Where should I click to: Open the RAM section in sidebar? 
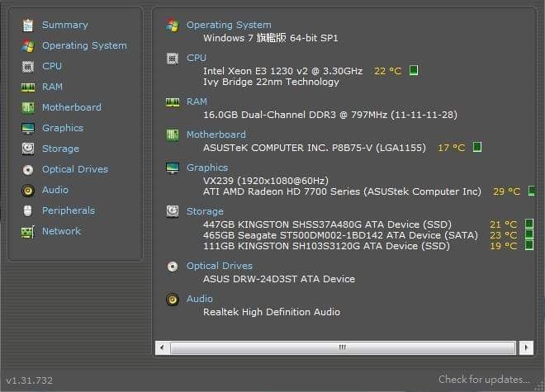tap(52, 87)
